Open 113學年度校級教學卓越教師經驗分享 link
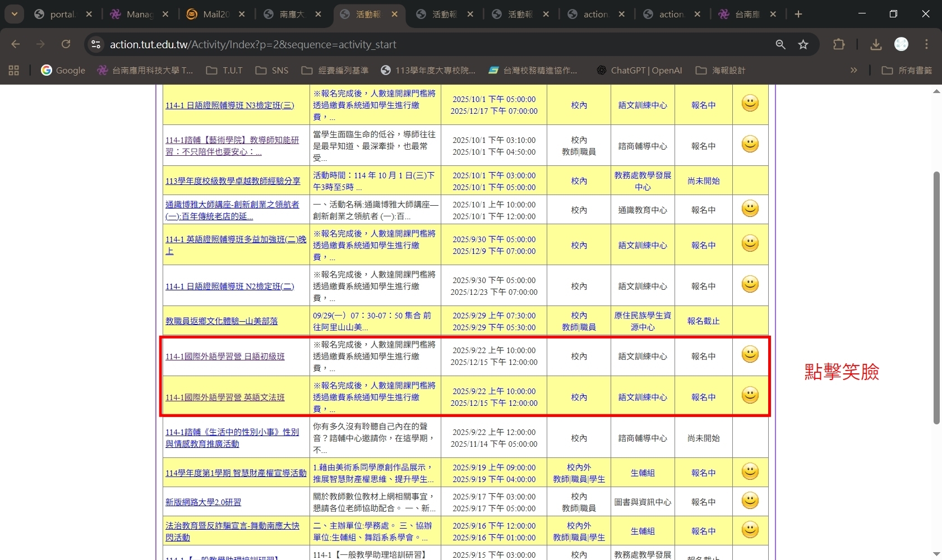The height and width of the screenshot is (560, 942). [233, 181]
